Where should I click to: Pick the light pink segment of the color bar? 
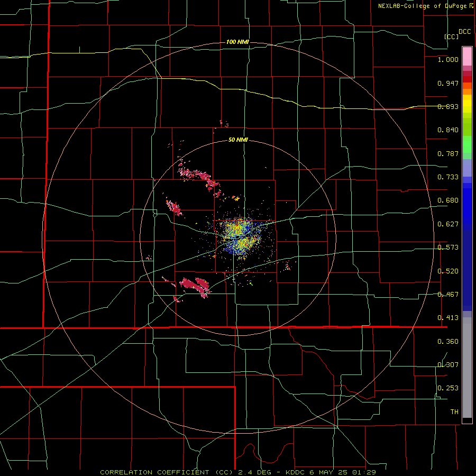pos(467,56)
